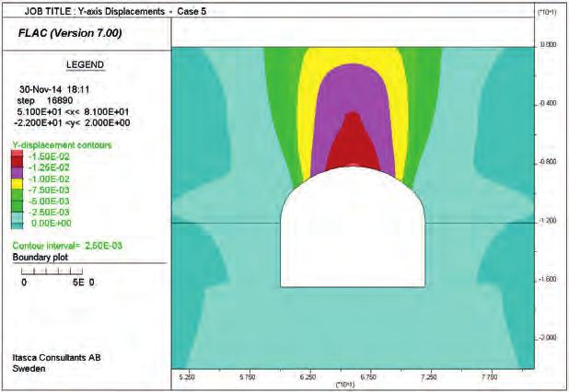Screen dimensions: 569x392
Task: Click the x-axis label 6.250
Action: point(308,377)
